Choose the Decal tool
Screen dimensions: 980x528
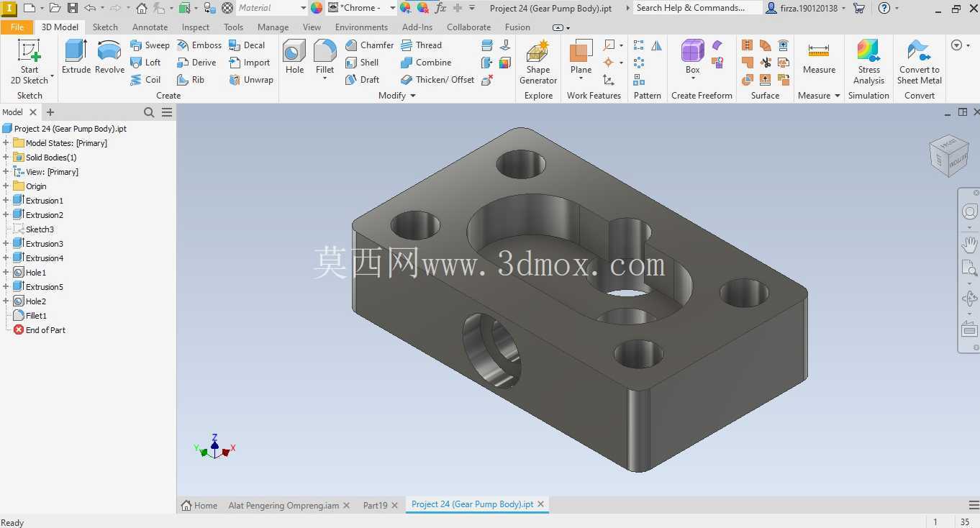pyautogui.click(x=247, y=45)
